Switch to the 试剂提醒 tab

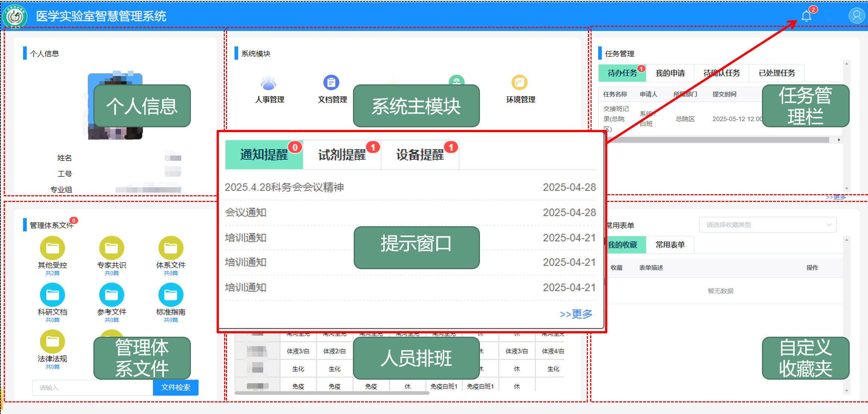(x=342, y=155)
